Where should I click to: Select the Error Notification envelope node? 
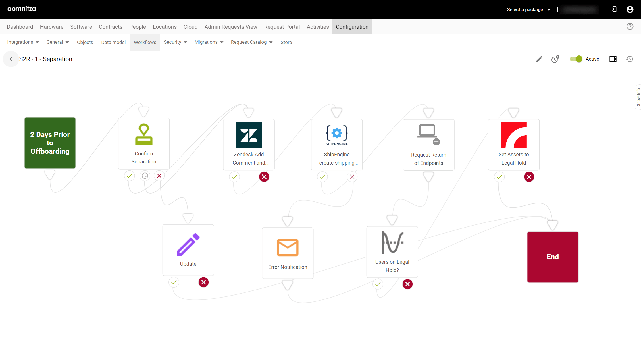(288, 253)
